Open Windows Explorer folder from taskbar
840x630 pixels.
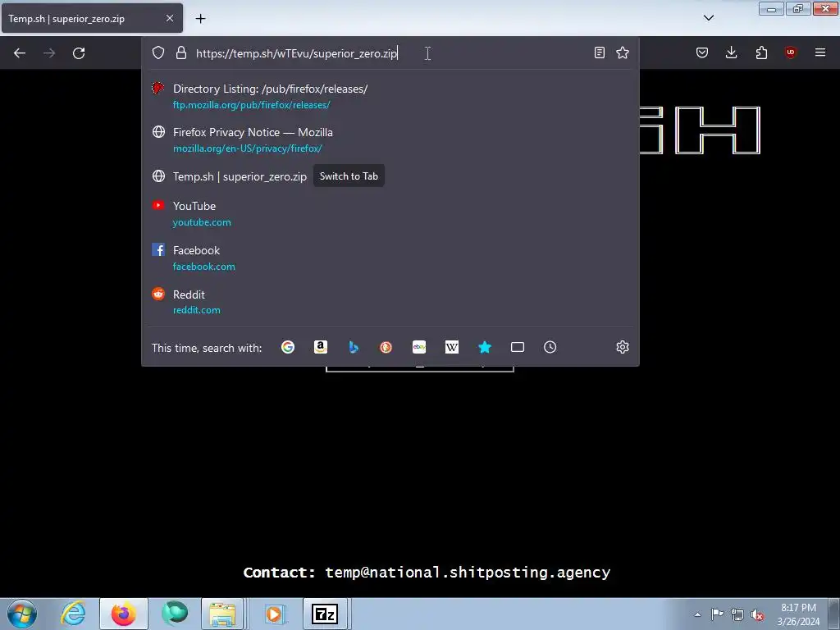click(222, 614)
